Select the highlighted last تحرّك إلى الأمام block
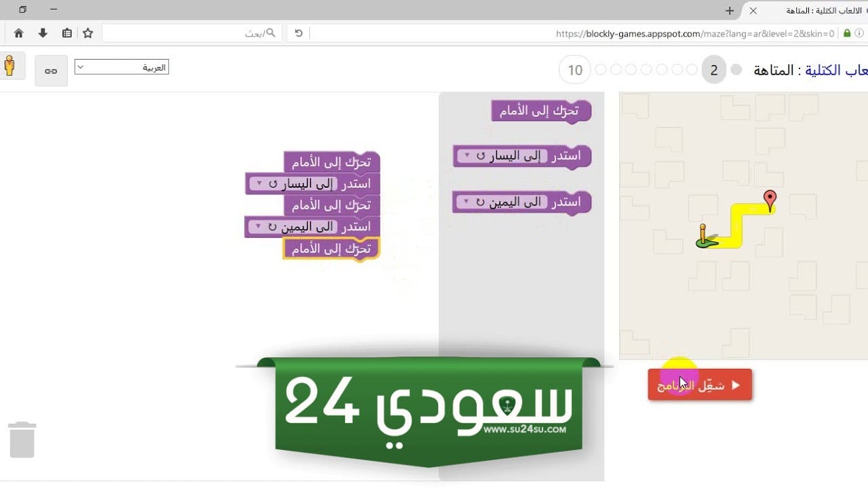 coord(331,249)
